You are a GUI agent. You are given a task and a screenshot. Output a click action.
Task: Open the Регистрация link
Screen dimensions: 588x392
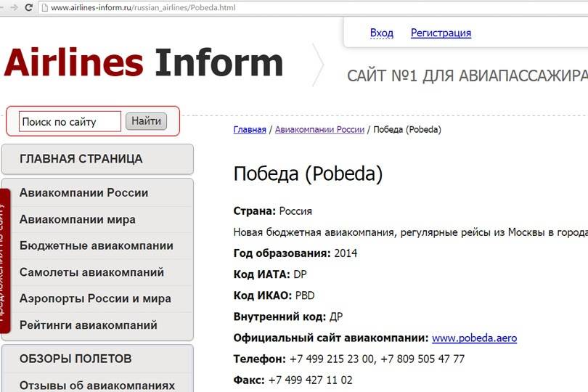441,33
